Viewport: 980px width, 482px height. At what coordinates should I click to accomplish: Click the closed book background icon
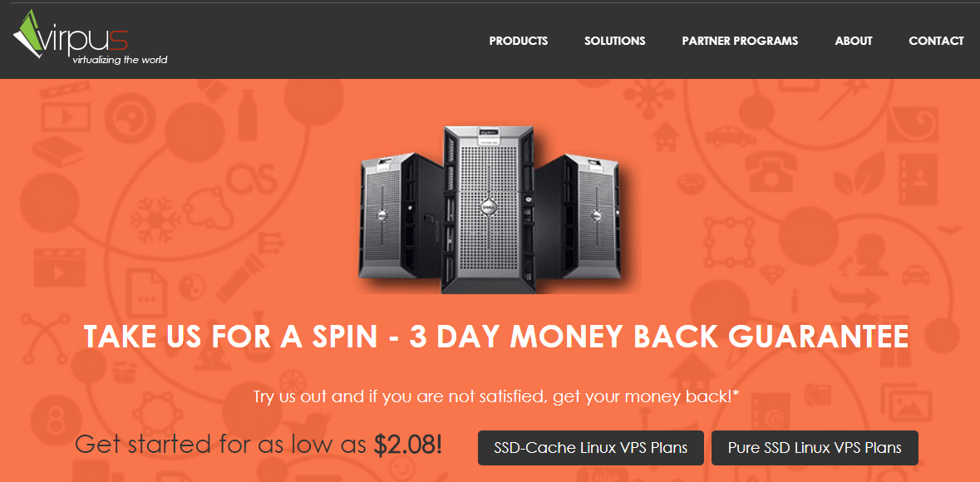pos(59,152)
